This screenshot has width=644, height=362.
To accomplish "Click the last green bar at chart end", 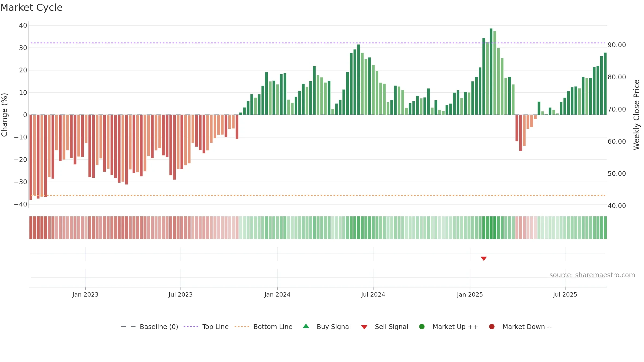I will coord(605,84).
